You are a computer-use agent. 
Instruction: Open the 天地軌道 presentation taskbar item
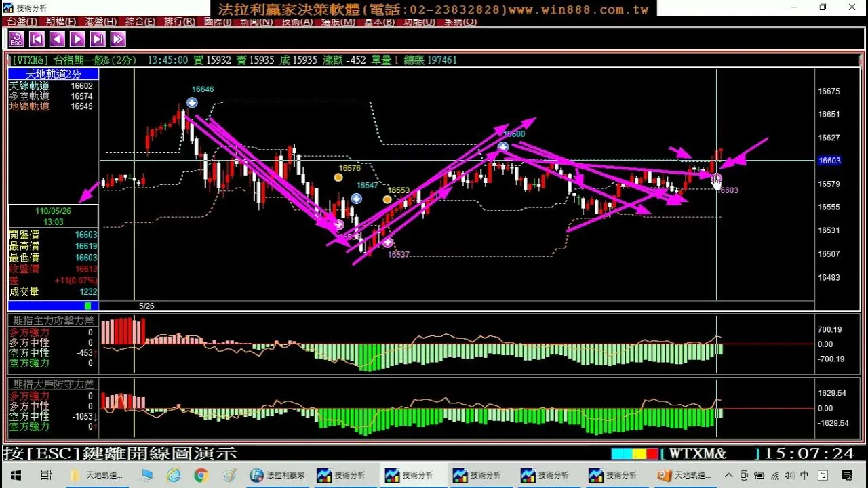tap(684, 475)
